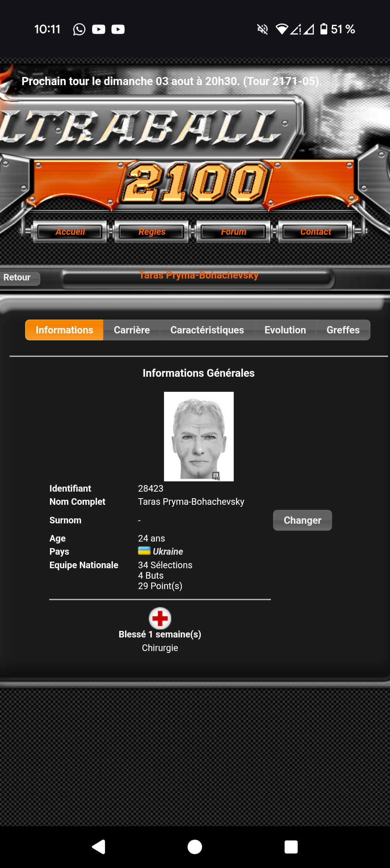
Task: Tap the Android back navigation button
Action: 99,847
